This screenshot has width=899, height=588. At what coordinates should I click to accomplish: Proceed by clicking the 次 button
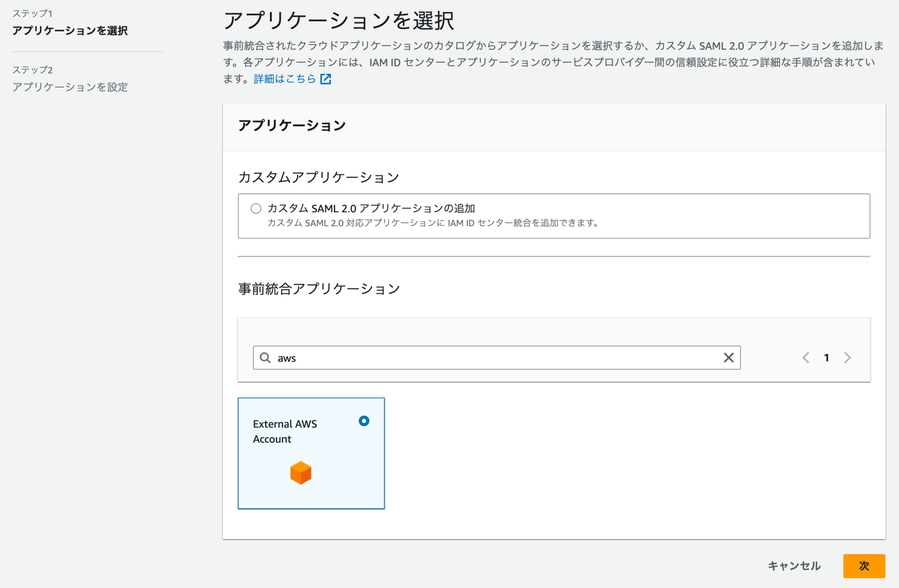[863, 566]
